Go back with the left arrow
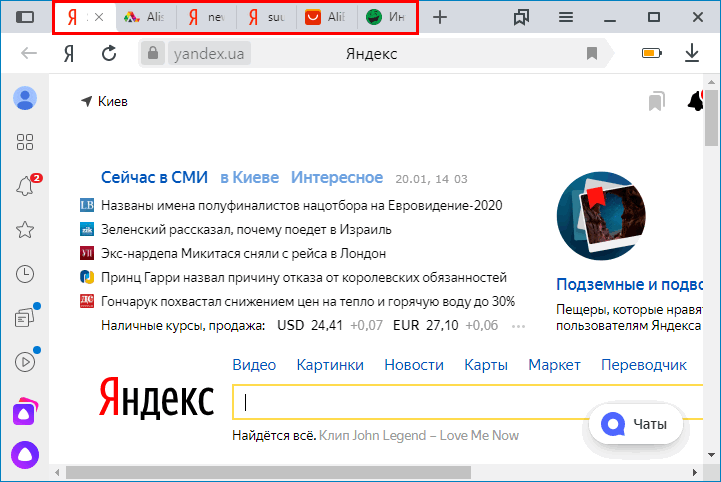721x482 pixels. tap(29, 53)
